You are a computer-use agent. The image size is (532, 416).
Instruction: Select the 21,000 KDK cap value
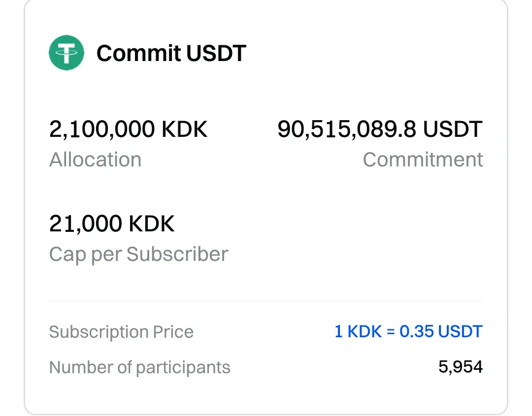pos(112,224)
